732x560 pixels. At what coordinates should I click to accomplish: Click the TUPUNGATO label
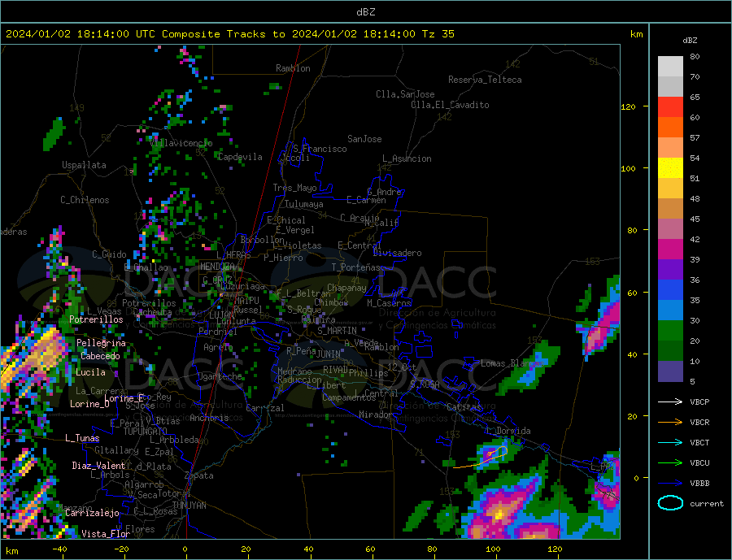145,432
